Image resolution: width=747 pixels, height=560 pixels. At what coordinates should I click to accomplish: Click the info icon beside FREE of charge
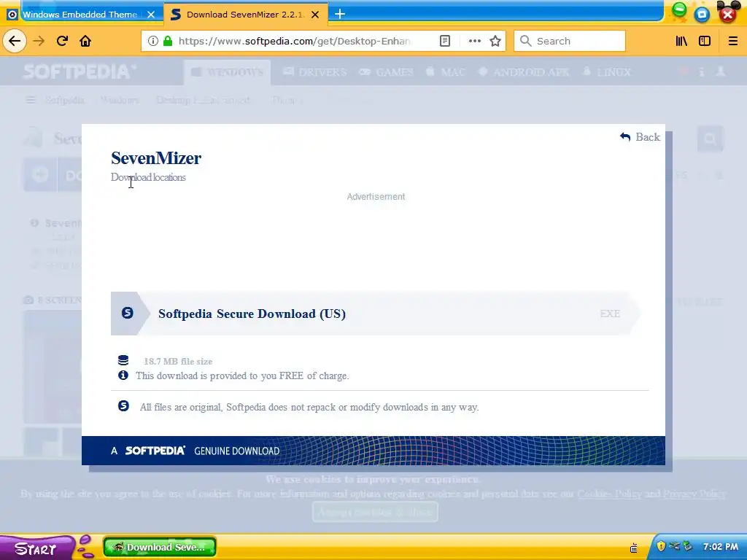pyautogui.click(x=123, y=376)
